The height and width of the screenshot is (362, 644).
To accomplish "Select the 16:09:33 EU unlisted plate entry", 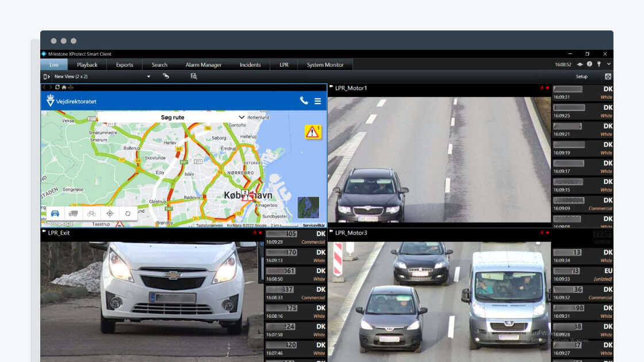I will pyautogui.click(x=582, y=275).
